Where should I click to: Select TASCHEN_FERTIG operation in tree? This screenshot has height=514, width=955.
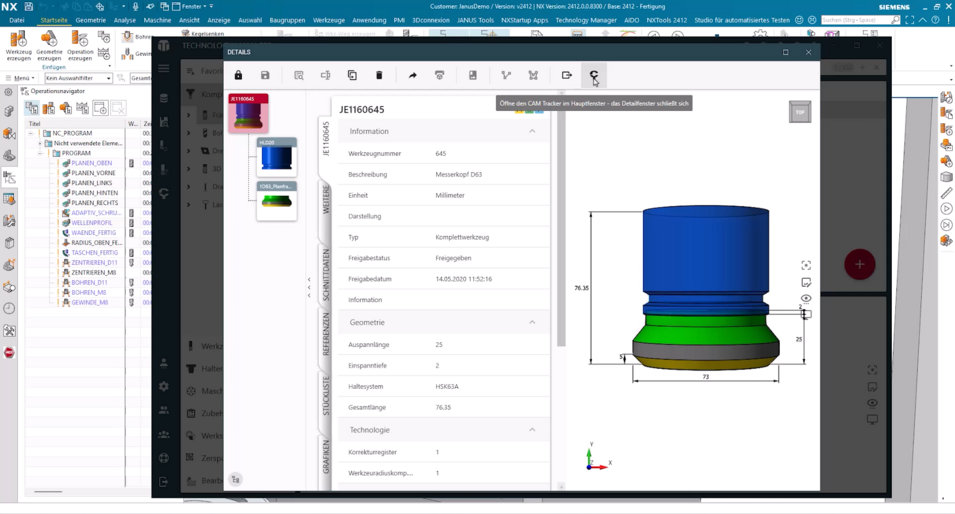(94, 252)
